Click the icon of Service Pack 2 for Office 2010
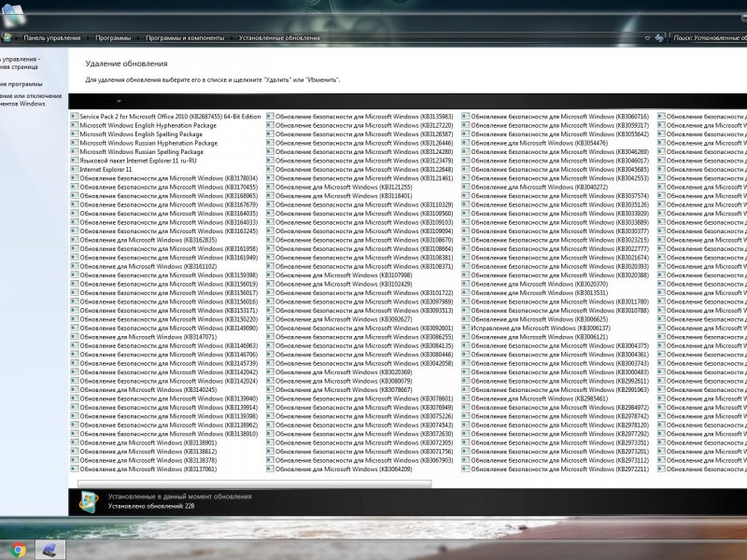 click(x=75, y=116)
